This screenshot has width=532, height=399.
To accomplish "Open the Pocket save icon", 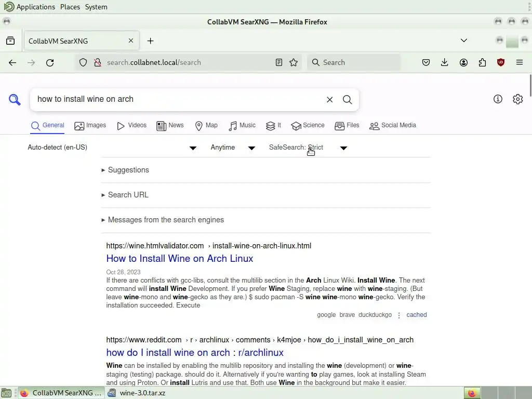I will (x=426, y=62).
